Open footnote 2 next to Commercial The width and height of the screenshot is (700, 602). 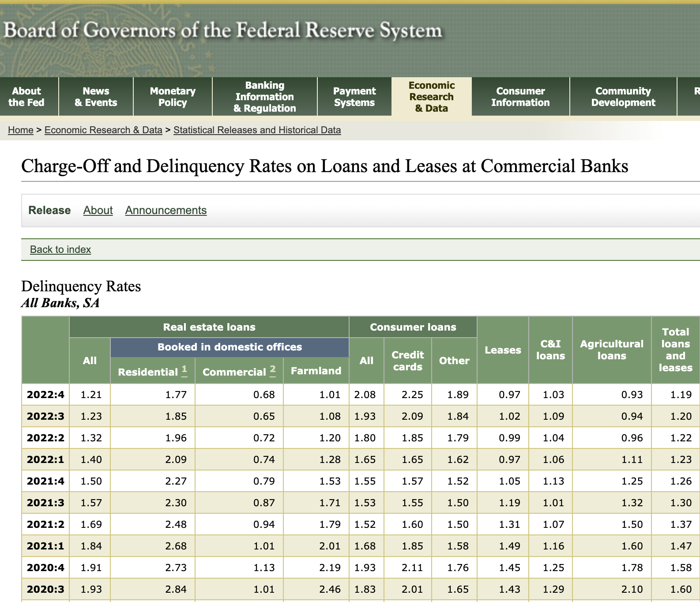(x=273, y=370)
